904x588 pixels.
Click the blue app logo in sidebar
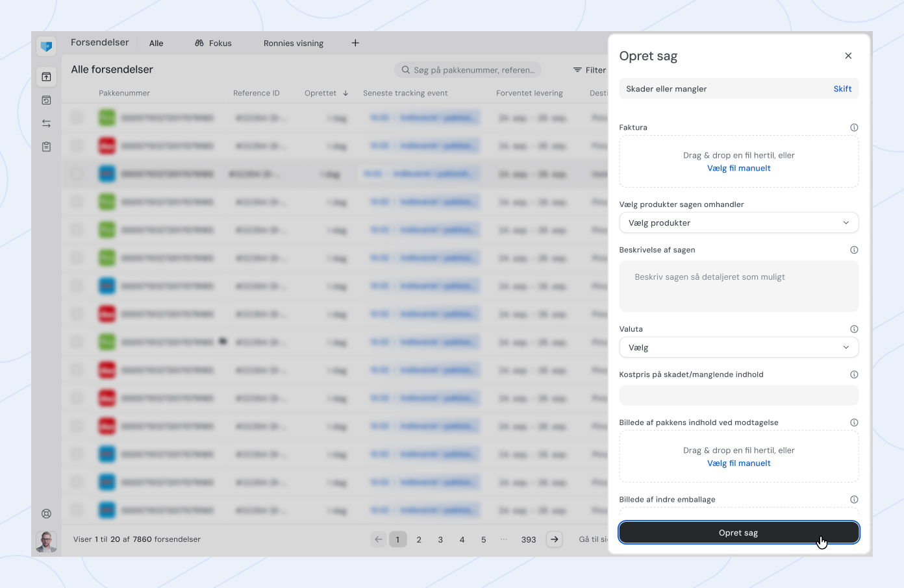[46, 46]
